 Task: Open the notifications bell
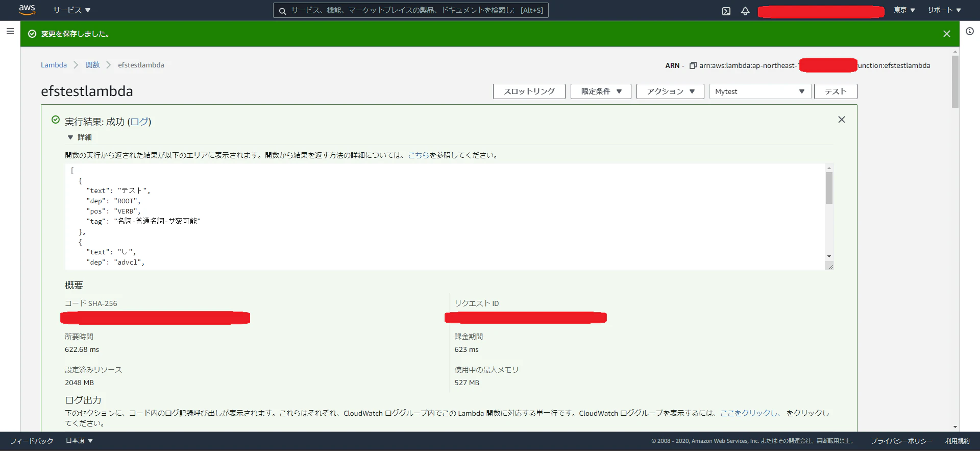click(x=745, y=11)
